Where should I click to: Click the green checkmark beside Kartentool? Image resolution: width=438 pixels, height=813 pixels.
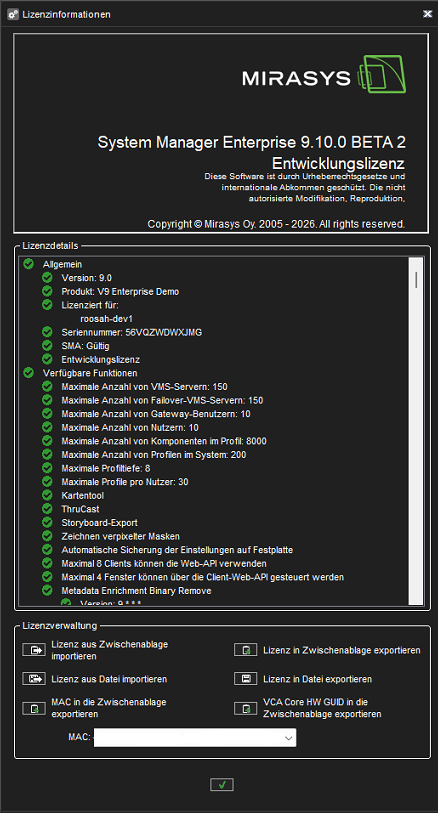(47, 495)
